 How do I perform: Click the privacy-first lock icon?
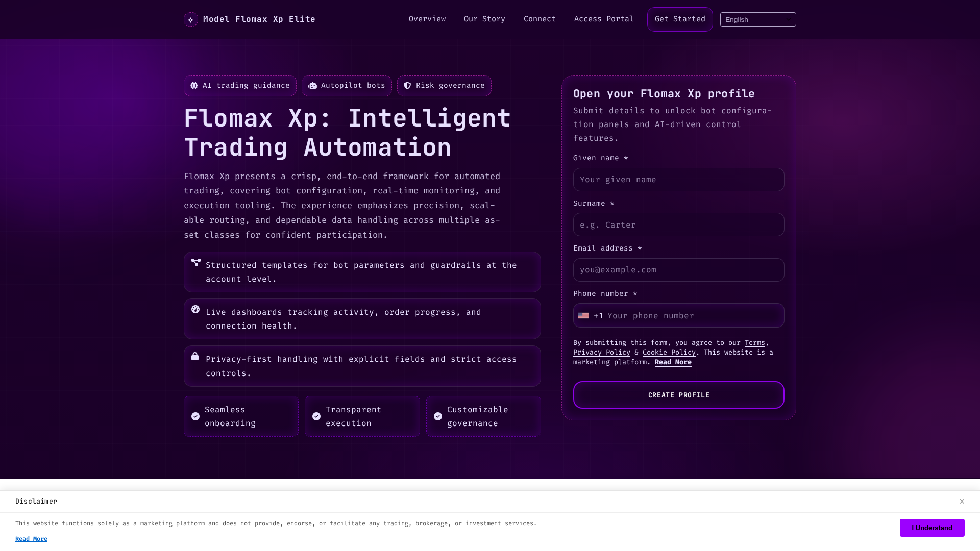pyautogui.click(x=195, y=356)
